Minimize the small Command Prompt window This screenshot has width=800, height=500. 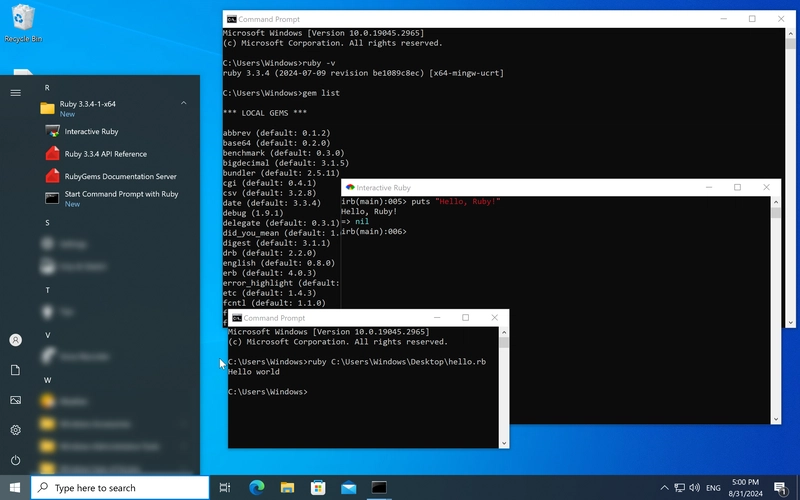pos(437,317)
